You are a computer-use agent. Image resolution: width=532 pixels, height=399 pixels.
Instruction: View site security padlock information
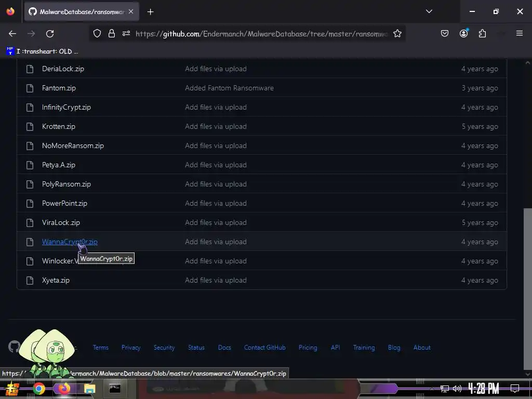(112, 34)
